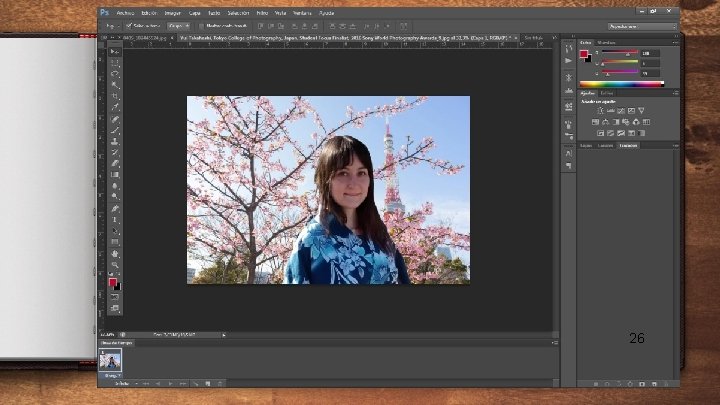Open the frame delay dropdown under frame 1
Screen dimensions: 720x405
click(x=111, y=375)
